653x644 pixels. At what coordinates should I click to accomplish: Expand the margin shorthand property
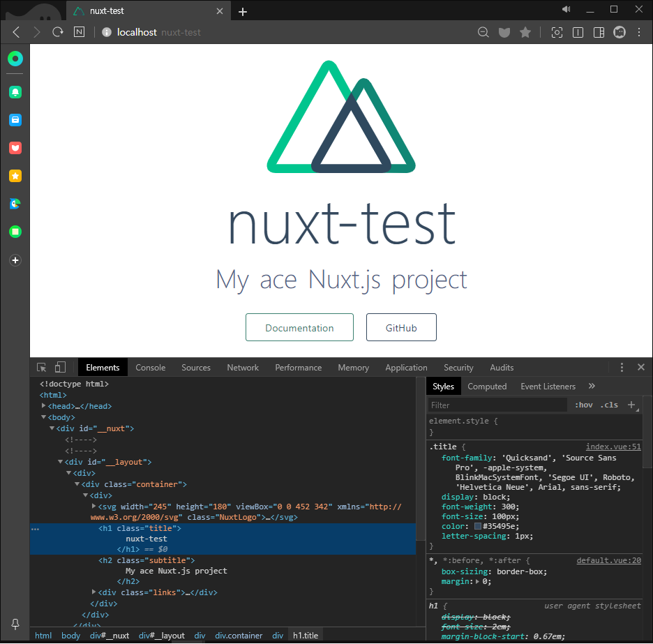tap(477, 581)
